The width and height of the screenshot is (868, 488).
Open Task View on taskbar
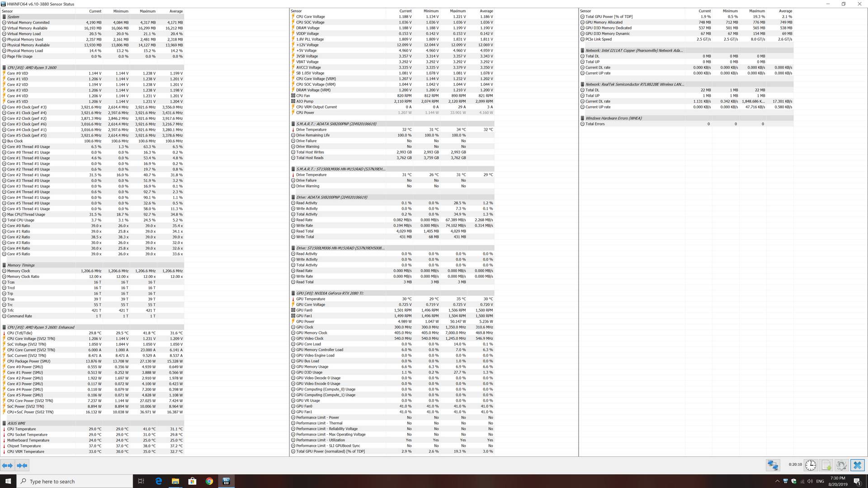[x=141, y=481]
